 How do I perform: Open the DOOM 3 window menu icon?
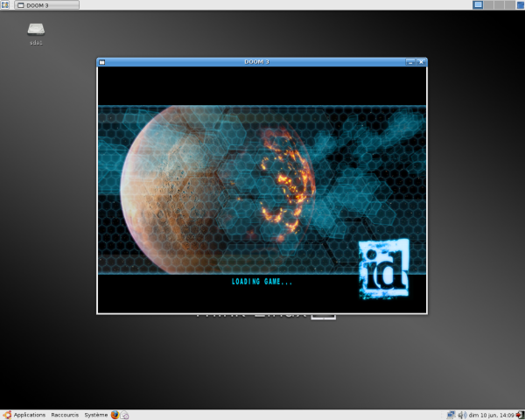(102, 62)
